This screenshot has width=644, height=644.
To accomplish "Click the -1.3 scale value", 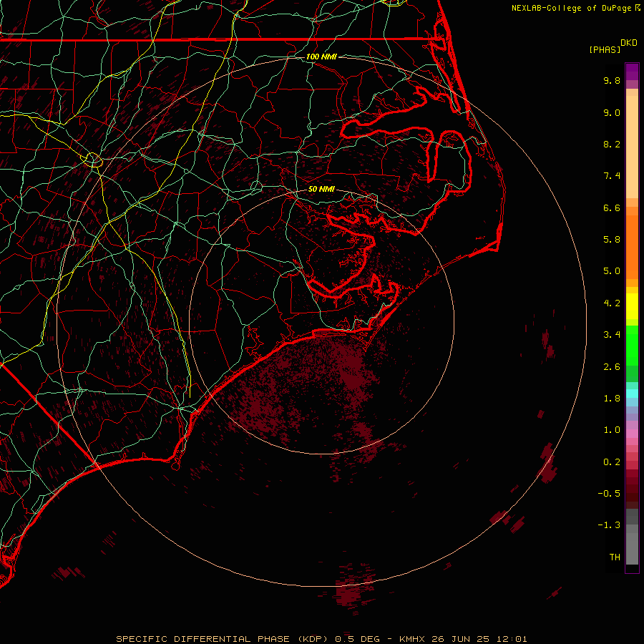I will click(609, 525).
